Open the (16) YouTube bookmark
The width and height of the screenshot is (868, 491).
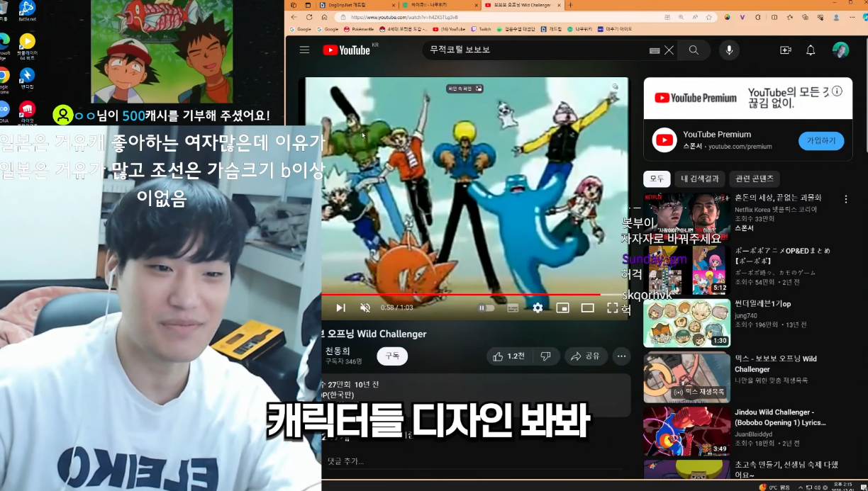tap(449, 29)
